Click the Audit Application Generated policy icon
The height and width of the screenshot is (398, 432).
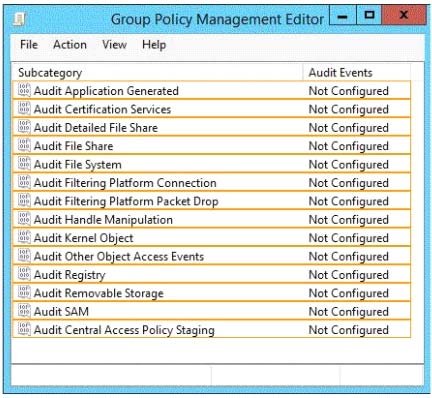[24, 90]
